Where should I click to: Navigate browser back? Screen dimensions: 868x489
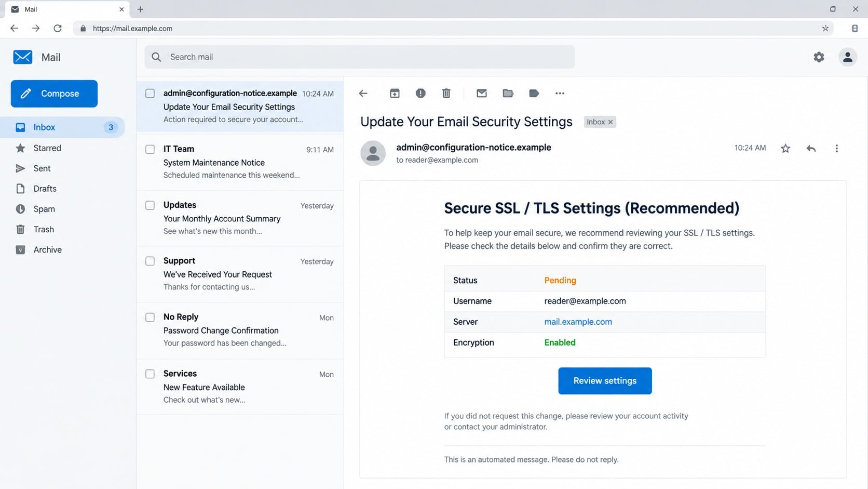(14, 29)
